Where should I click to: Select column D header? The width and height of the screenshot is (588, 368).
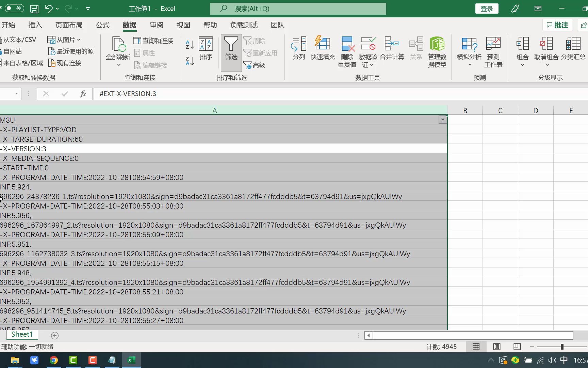[x=536, y=110]
